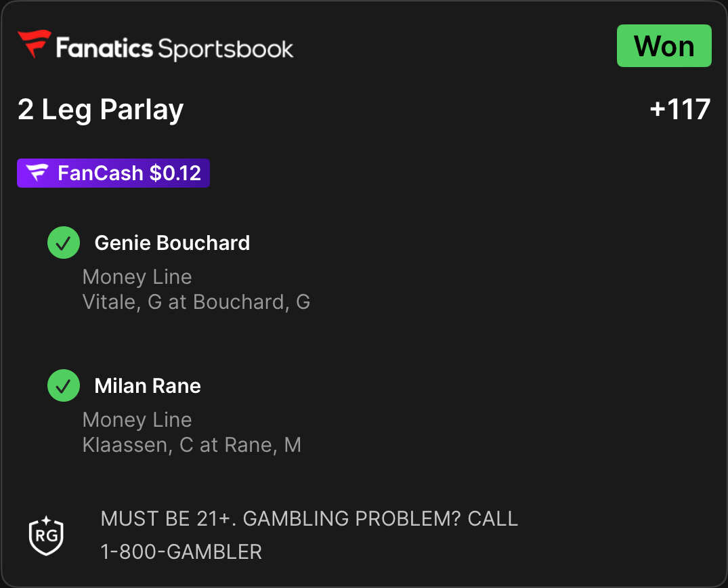Select the Milan Rane leg name
Image resolution: width=728 pixels, height=588 pixels.
tap(148, 386)
